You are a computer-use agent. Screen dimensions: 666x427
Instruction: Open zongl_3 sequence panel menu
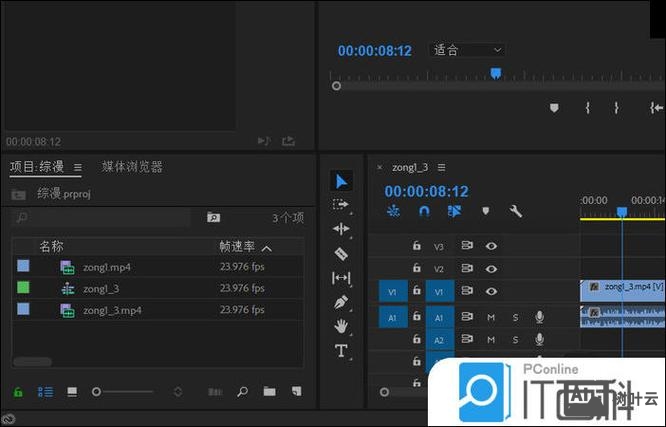pos(442,167)
